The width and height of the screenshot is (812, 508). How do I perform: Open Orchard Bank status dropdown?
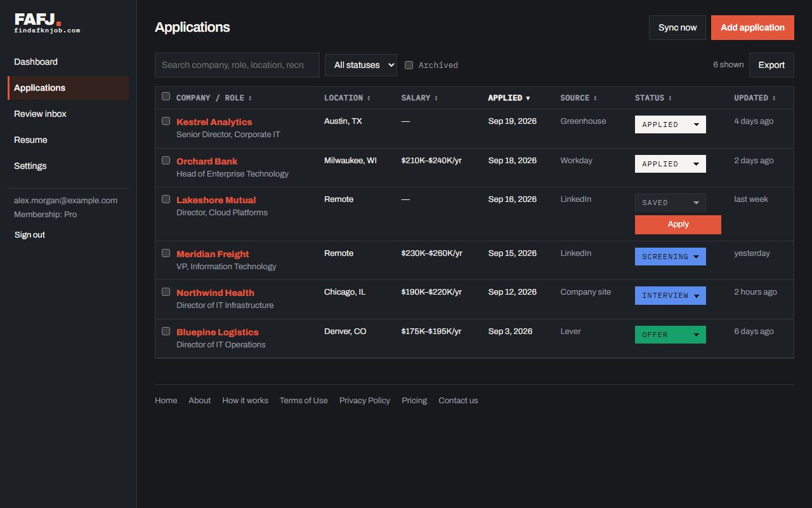(x=670, y=164)
